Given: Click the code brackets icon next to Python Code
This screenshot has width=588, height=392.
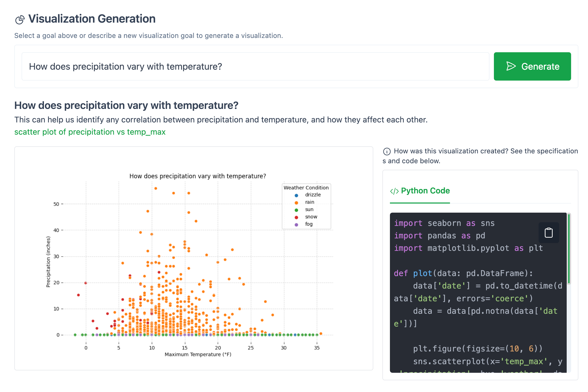Looking at the screenshot, I should coord(394,191).
